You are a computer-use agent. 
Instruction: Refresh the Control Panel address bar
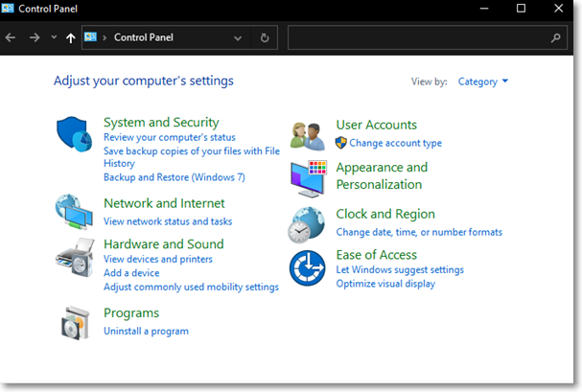coord(265,38)
